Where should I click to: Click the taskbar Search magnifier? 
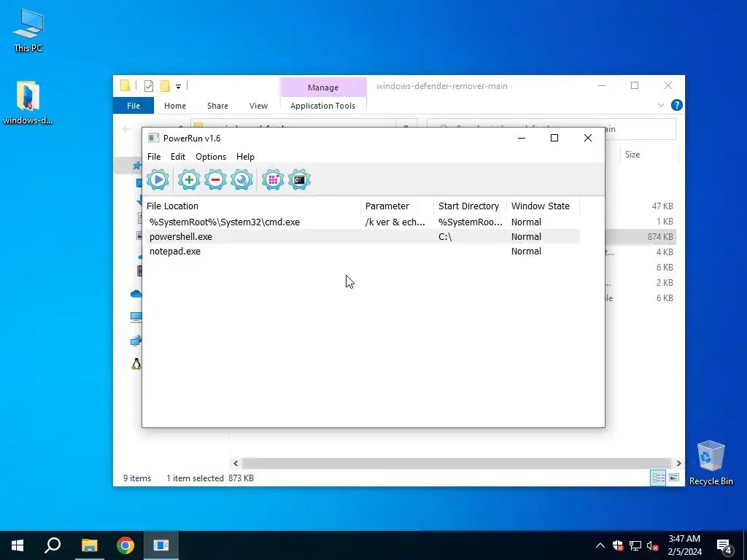53,545
